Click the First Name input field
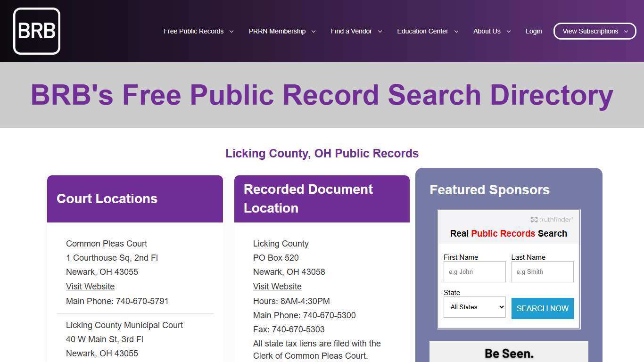The height and width of the screenshot is (362, 644). [x=474, y=271]
